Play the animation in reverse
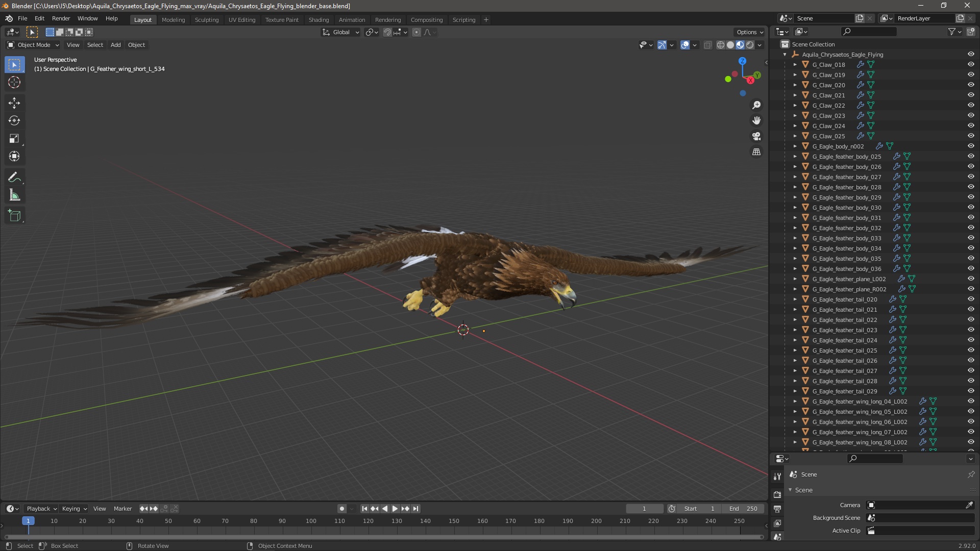This screenshot has width=980, height=551. (385, 509)
